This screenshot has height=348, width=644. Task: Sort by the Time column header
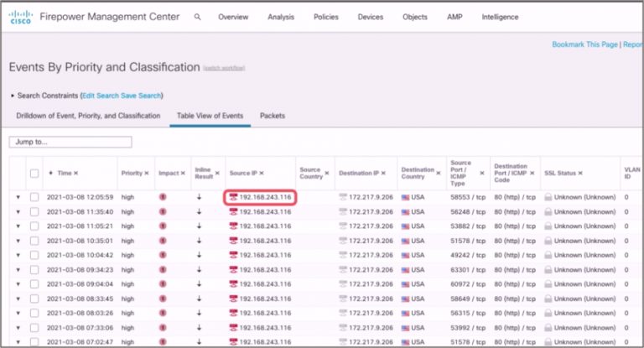(x=64, y=173)
